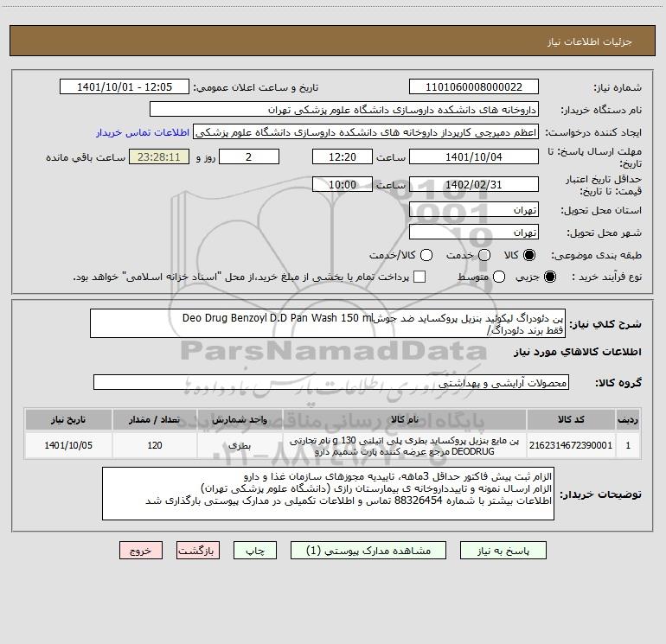The image size is (666, 644).
Task: Click the شهر محل تحویل field تهران
Action: pos(474,232)
